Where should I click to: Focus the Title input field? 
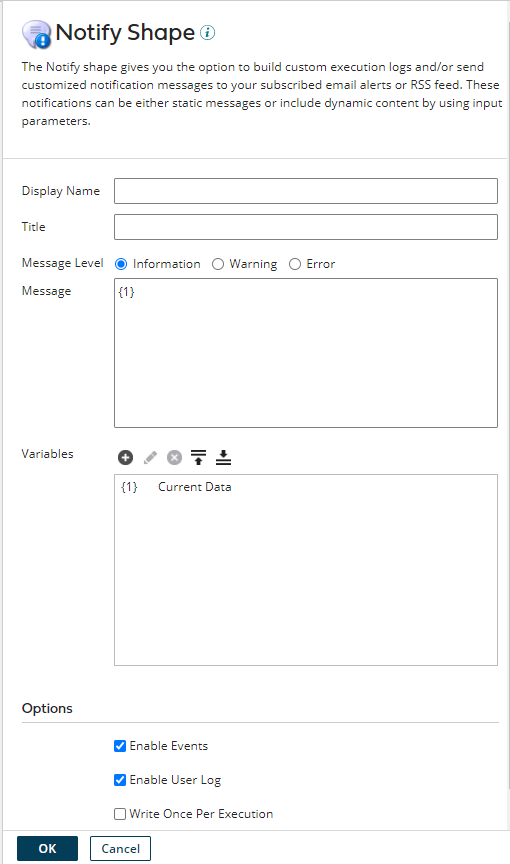click(306, 227)
